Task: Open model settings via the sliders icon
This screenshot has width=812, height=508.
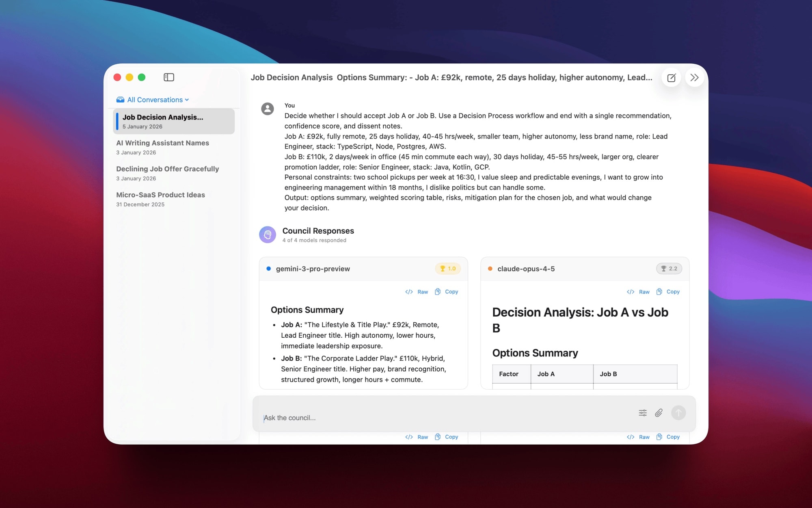Action: 643,412
